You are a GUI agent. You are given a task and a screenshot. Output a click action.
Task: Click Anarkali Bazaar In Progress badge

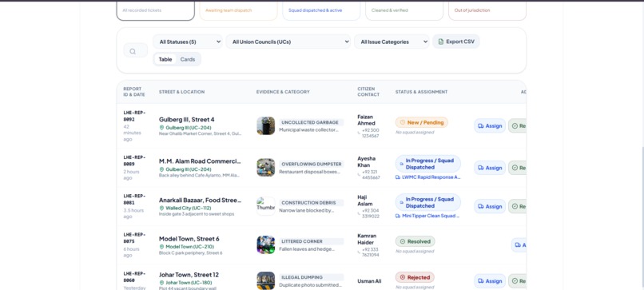(x=428, y=202)
